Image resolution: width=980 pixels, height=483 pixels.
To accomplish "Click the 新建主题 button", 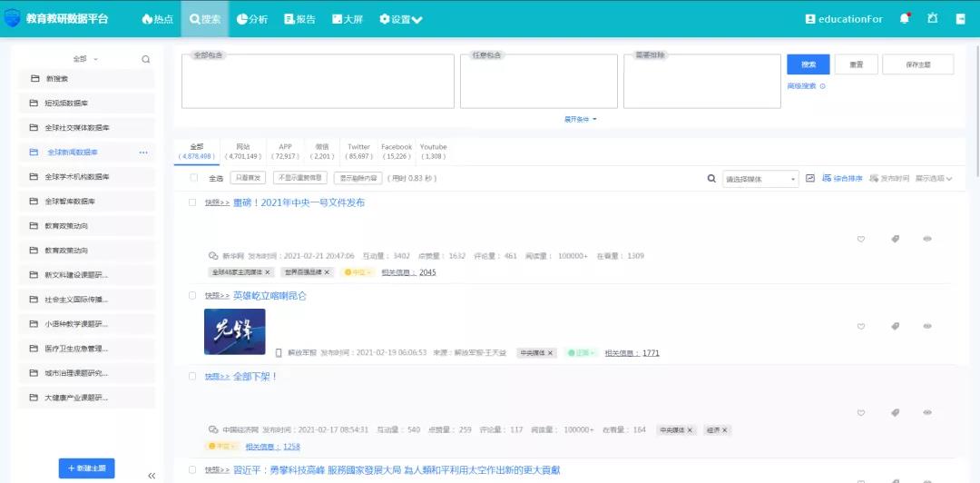I will pos(99,468).
